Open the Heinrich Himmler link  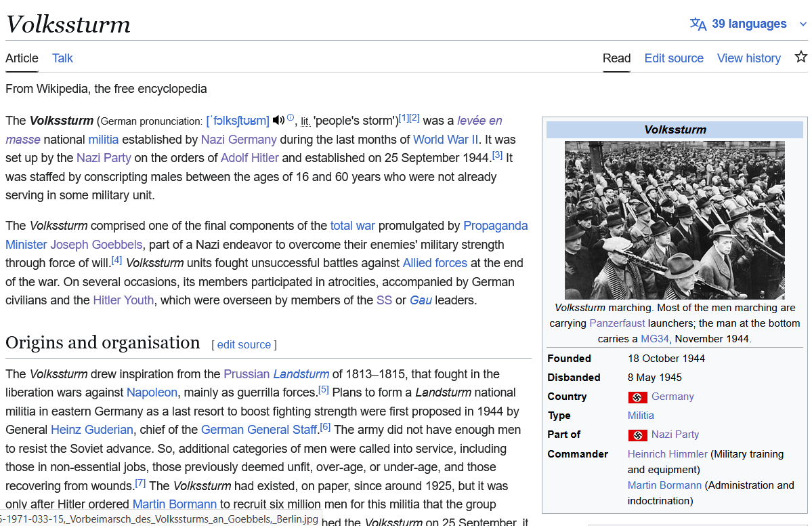coord(668,454)
